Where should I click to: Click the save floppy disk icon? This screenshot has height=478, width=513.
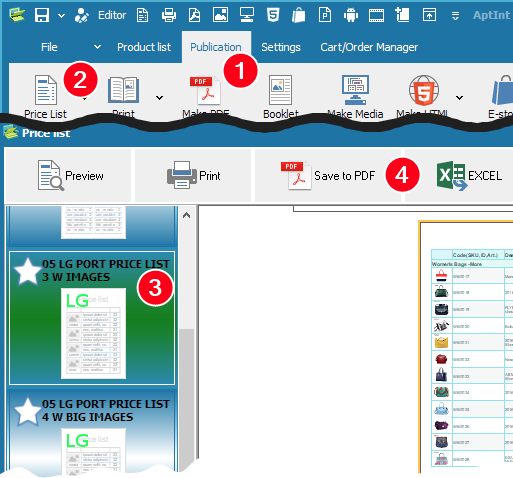click(42, 15)
